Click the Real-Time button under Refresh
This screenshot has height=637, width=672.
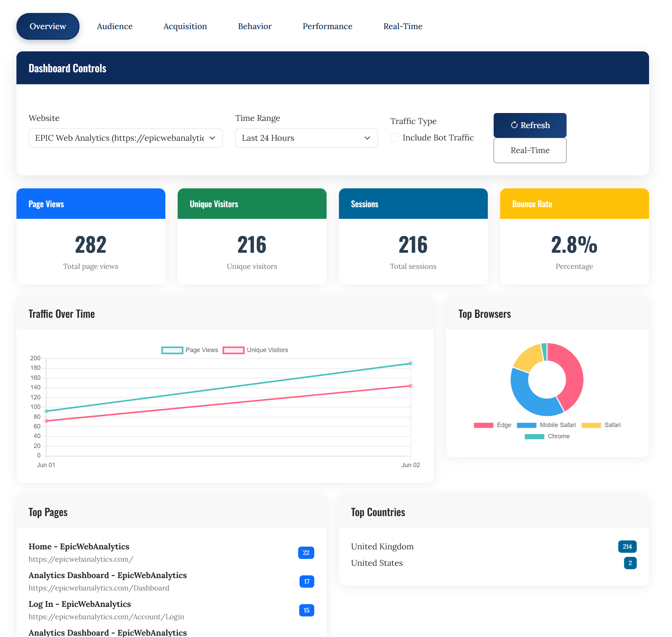(530, 150)
